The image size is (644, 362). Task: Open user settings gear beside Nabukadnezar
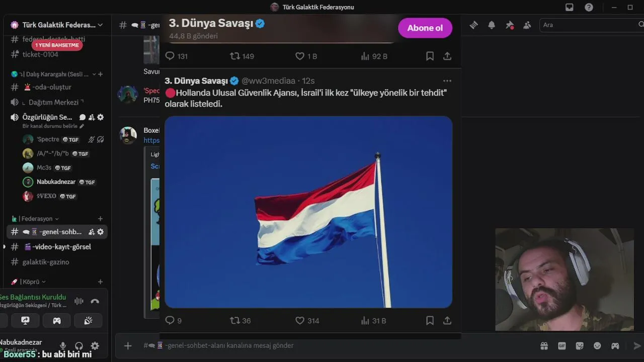click(x=95, y=345)
